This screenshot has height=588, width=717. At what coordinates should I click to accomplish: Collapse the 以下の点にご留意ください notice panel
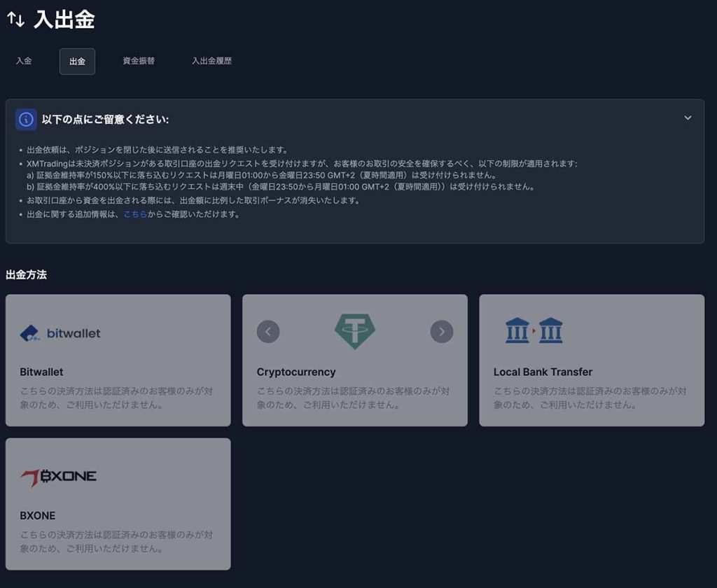tap(688, 118)
